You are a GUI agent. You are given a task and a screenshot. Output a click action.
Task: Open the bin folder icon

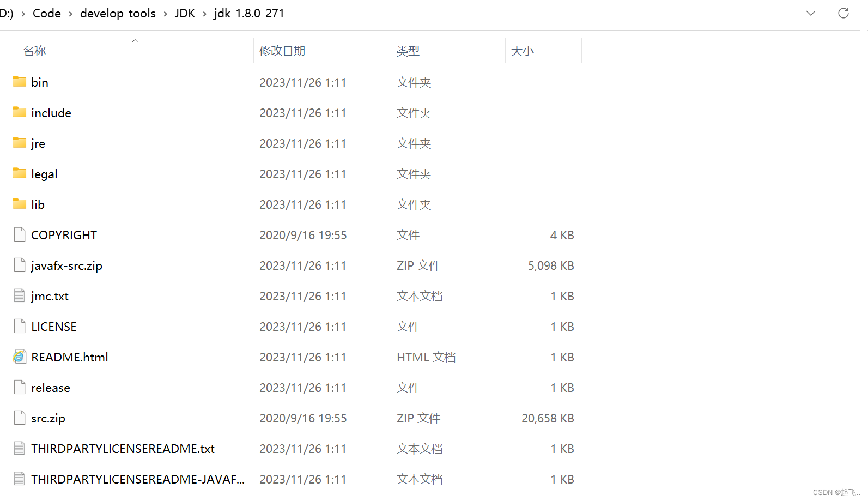(20, 82)
